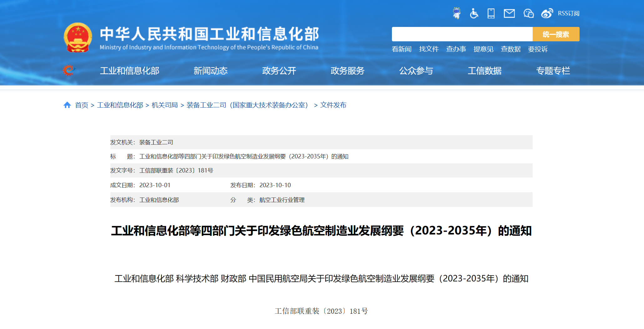Click 工业和信息化部 breadcrumb link
644x329 pixels.
coord(120,105)
